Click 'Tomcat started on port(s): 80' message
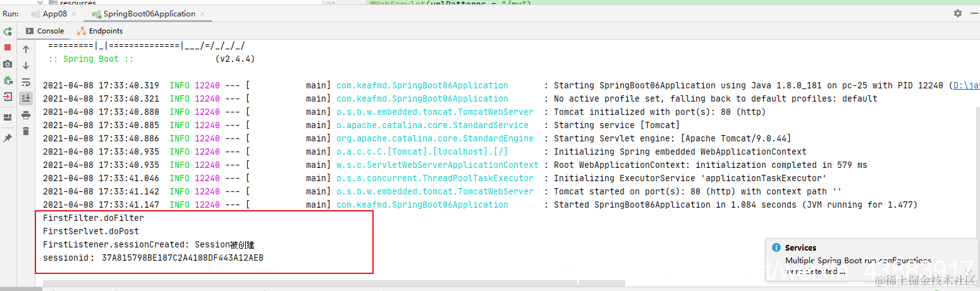The height and width of the screenshot is (291, 980). click(697, 191)
